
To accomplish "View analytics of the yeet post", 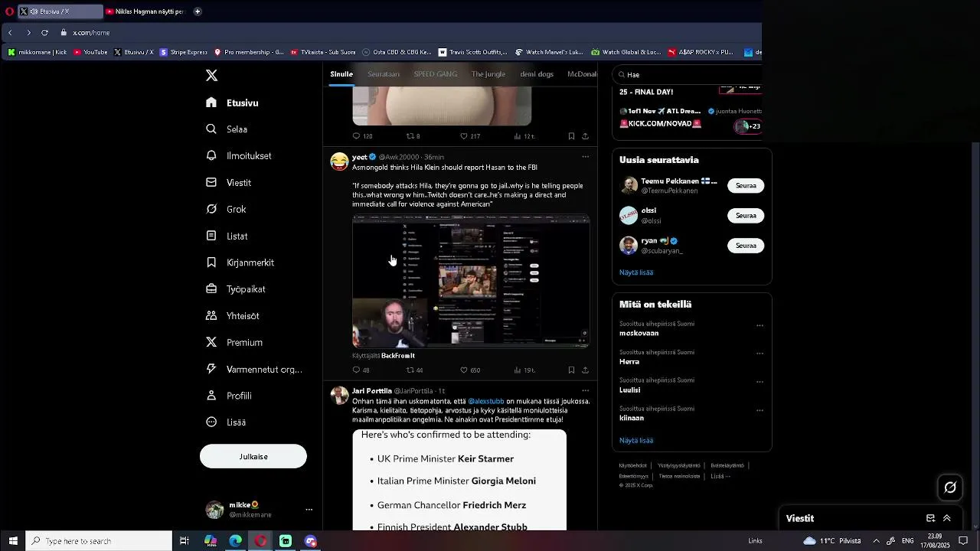I will [x=518, y=370].
